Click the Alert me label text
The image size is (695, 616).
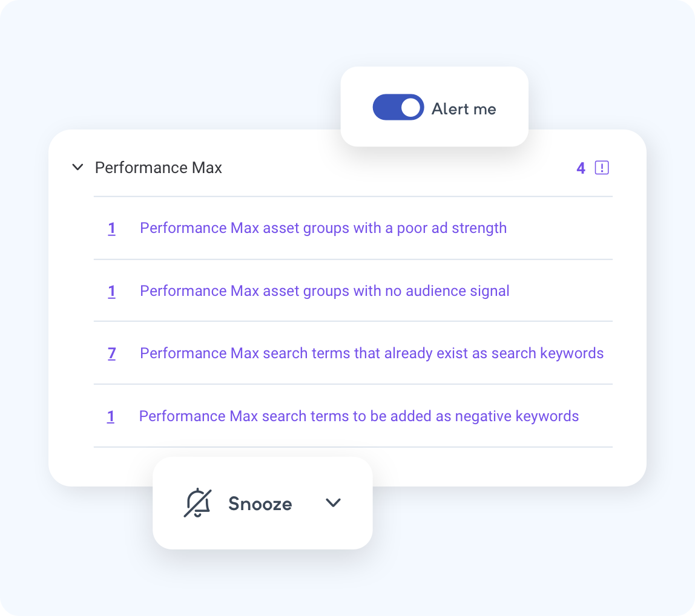[463, 108]
